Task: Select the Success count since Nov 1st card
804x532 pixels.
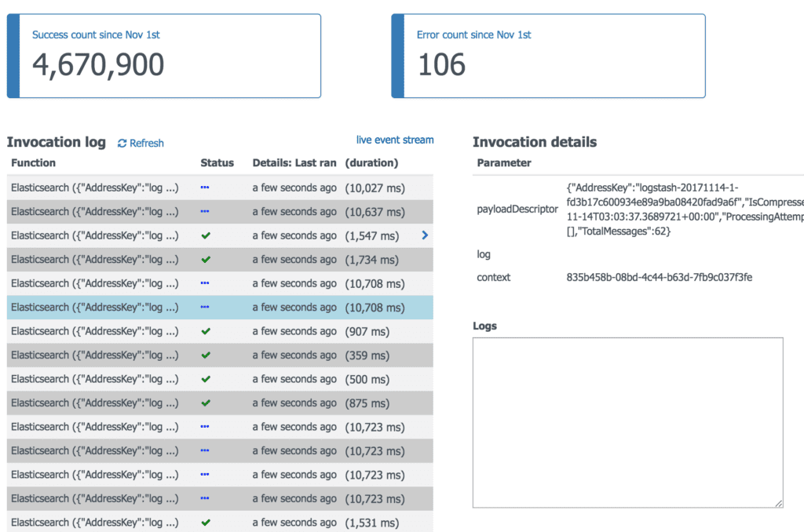Action: pos(164,55)
